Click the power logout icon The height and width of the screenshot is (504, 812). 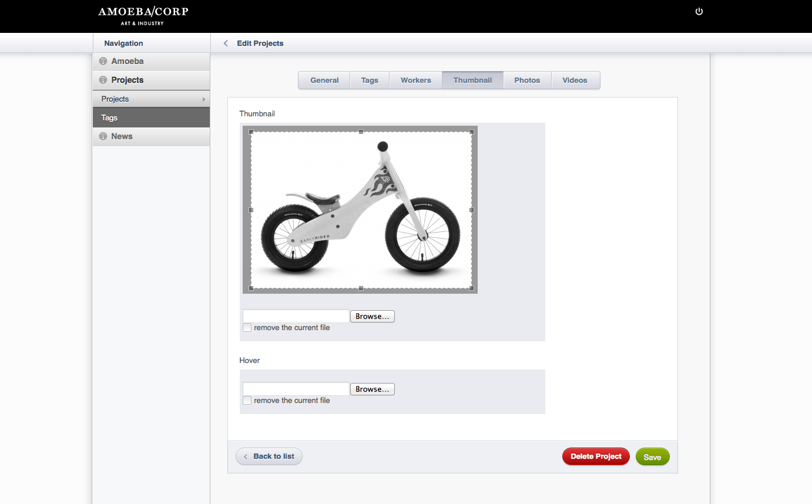pyautogui.click(x=699, y=12)
